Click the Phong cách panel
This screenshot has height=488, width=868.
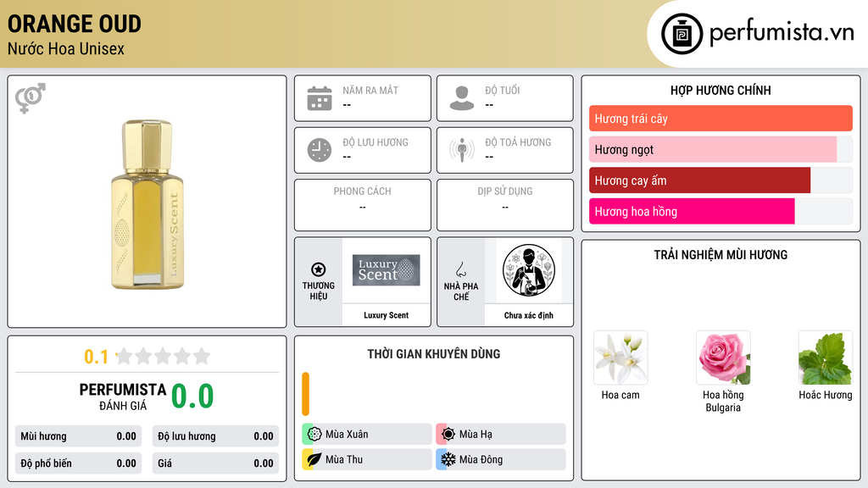363,205
